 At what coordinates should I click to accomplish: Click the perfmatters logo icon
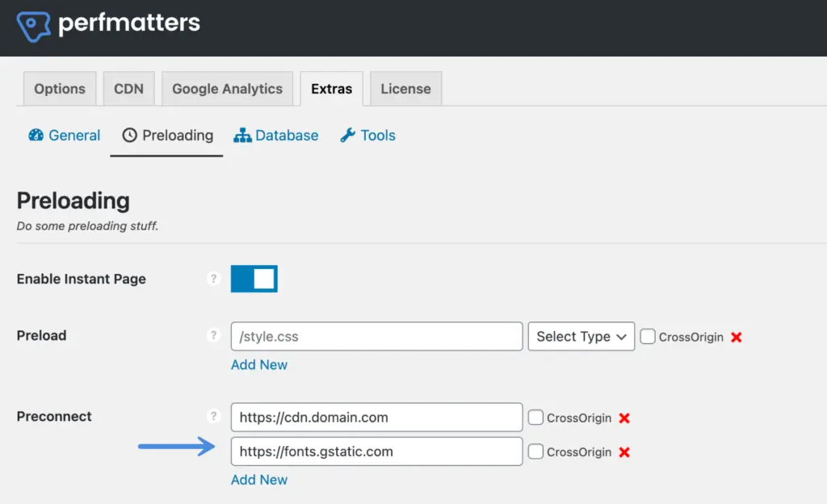pos(33,26)
